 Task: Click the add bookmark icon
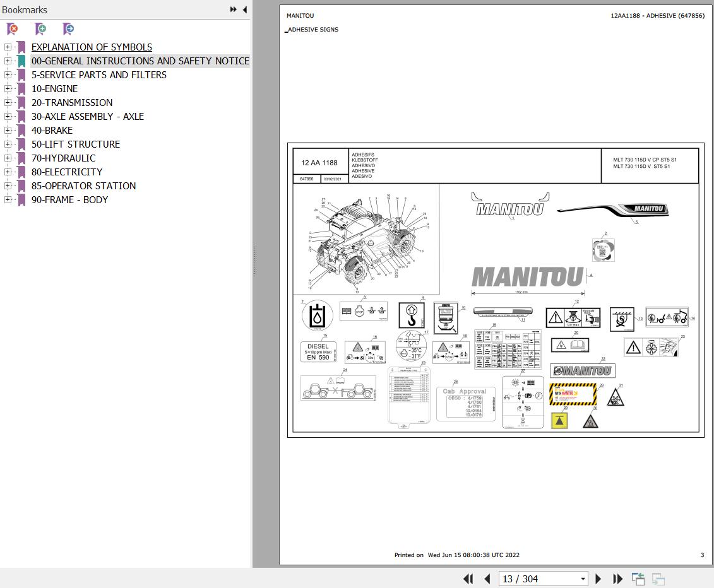[40, 29]
